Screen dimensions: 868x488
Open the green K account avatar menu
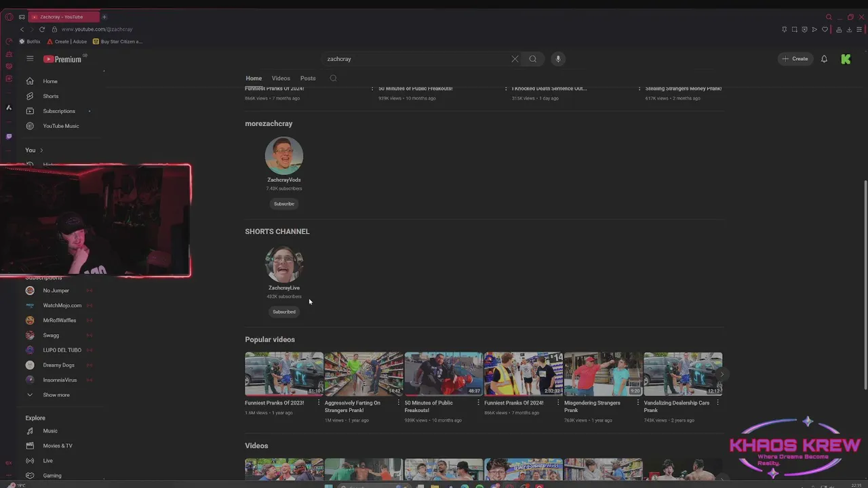pos(846,59)
